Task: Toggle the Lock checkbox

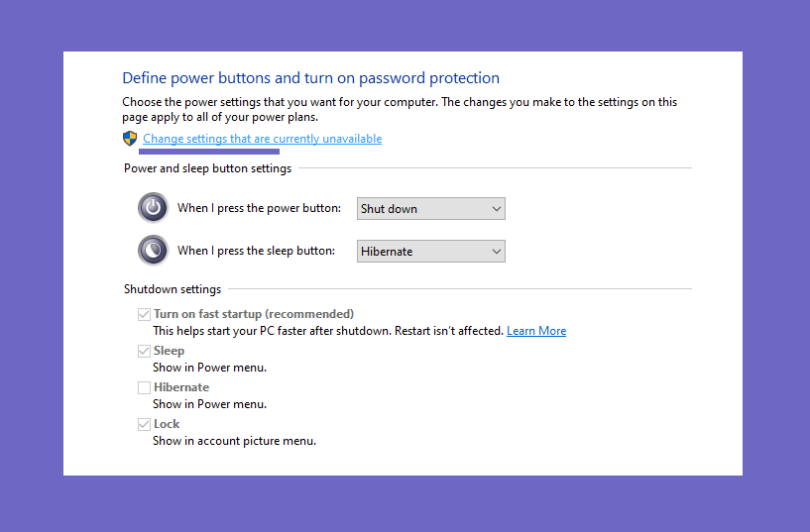Action: coord(144,424)
